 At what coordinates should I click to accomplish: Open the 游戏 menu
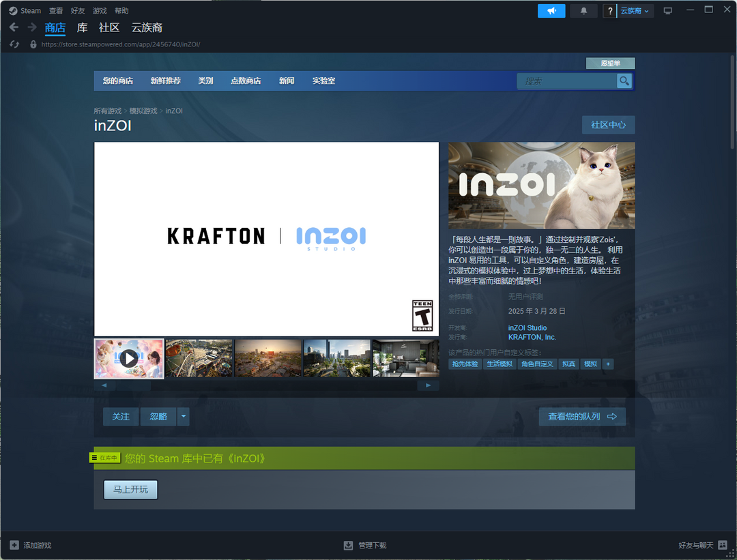click(100, 11)
